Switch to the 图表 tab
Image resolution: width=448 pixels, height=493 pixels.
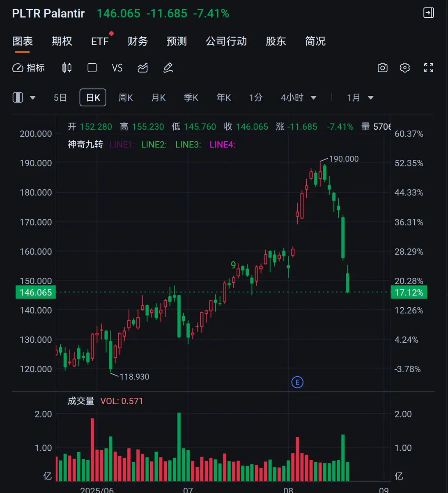tap(23, 41)
